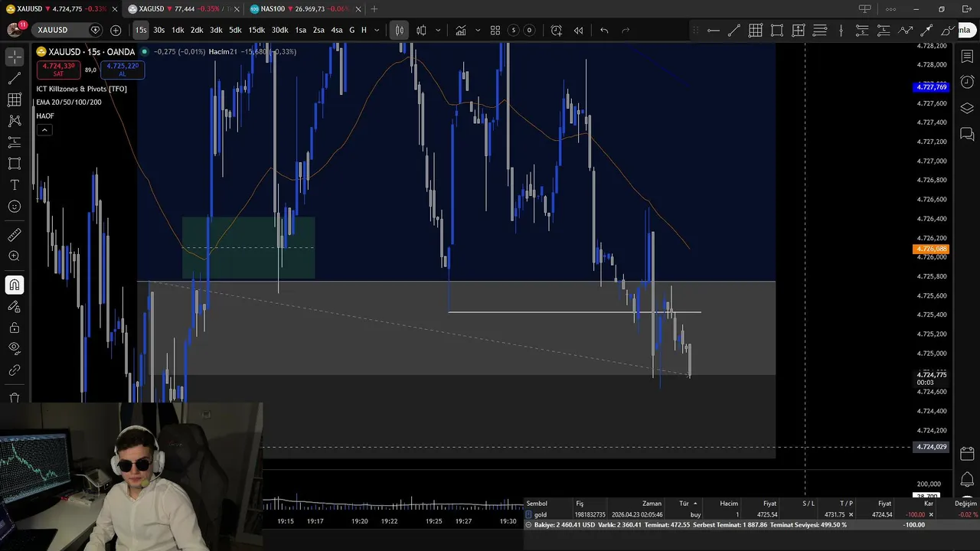Click the hollow candles chart type icon
The height and width of the screenshot is (551, 980).
click(421, 30)
